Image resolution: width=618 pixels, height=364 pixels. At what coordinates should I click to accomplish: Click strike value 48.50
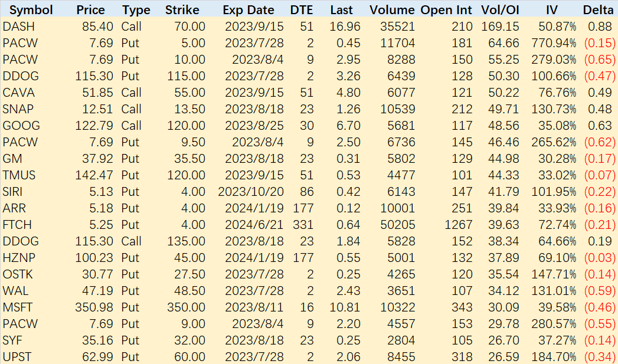(189, 291)
